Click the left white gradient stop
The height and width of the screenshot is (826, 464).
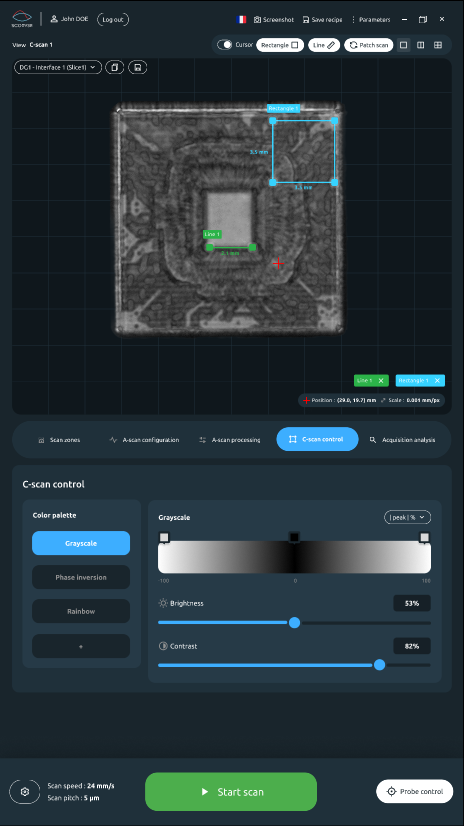[x=164, y=537]
